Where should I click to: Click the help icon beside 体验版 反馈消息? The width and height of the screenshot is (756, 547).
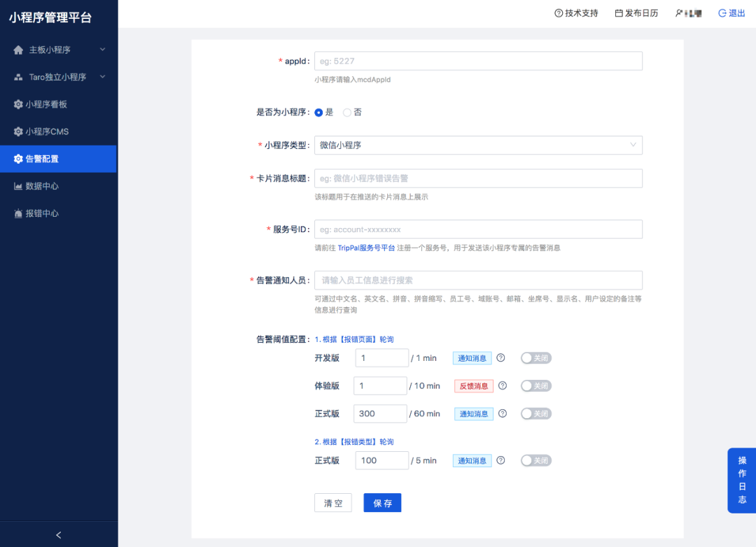pos(503,385)
